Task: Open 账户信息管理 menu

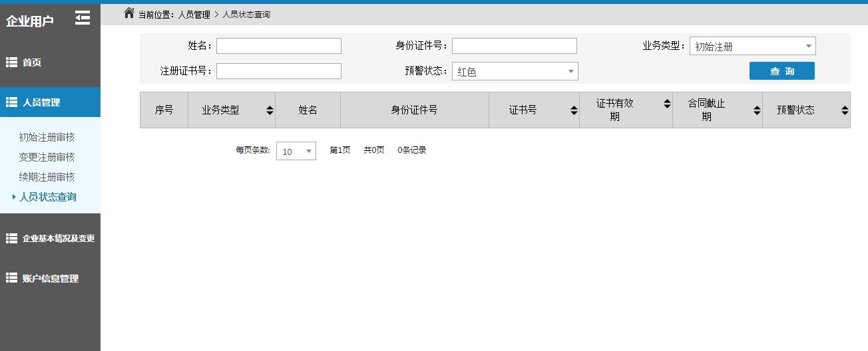Action: point(50,279)
